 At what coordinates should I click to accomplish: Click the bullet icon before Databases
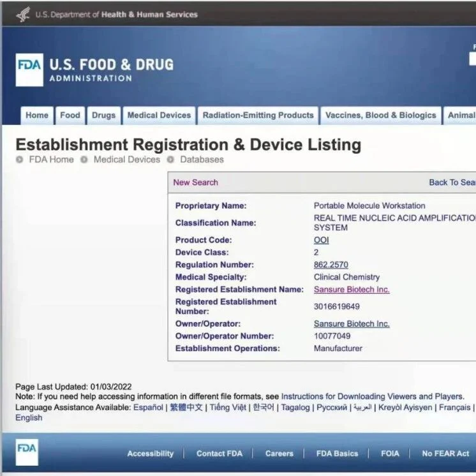(x=170, y=160)
